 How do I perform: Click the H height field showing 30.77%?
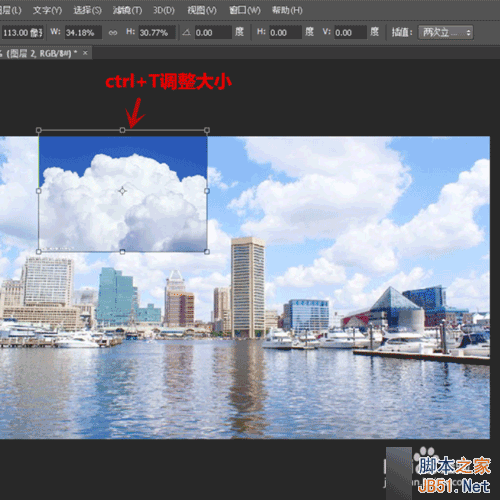pyautogui.click(x=157, y=32)
